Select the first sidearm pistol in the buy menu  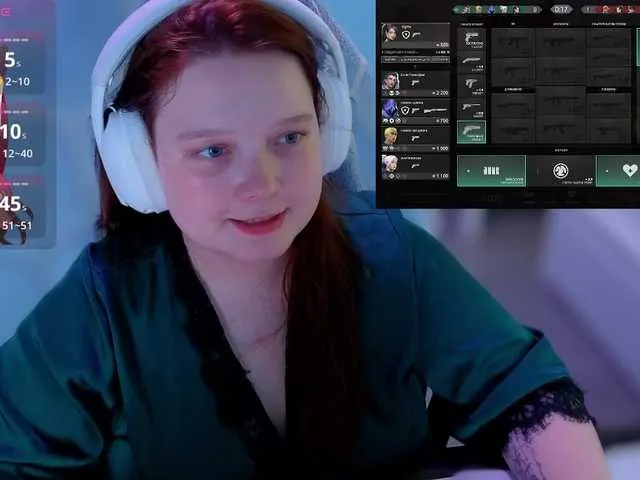pos(472,39)
